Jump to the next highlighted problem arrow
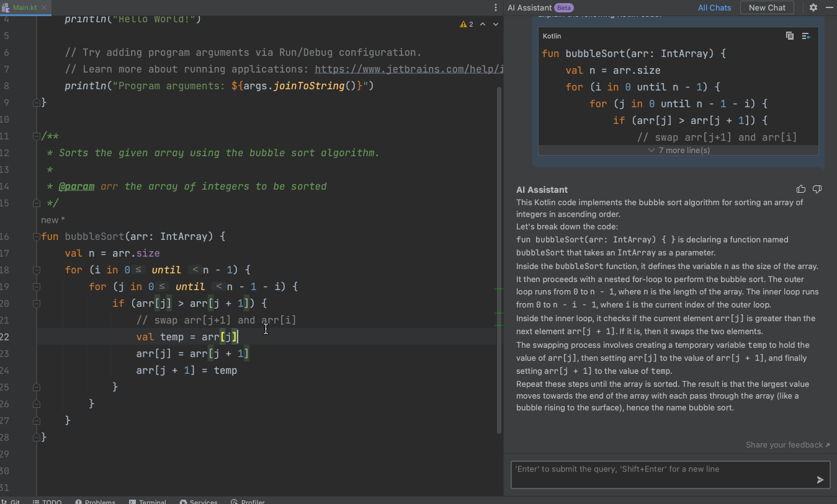This screenshot has height=504, width=837. coord(496,24)
